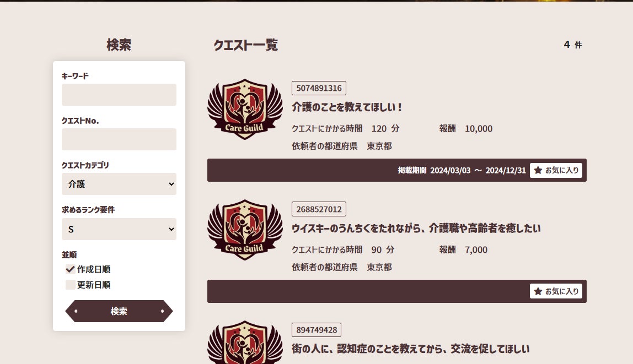
Task: Open the クエストカテゴリ dropdown showing 介護
Action: (119, 184)
